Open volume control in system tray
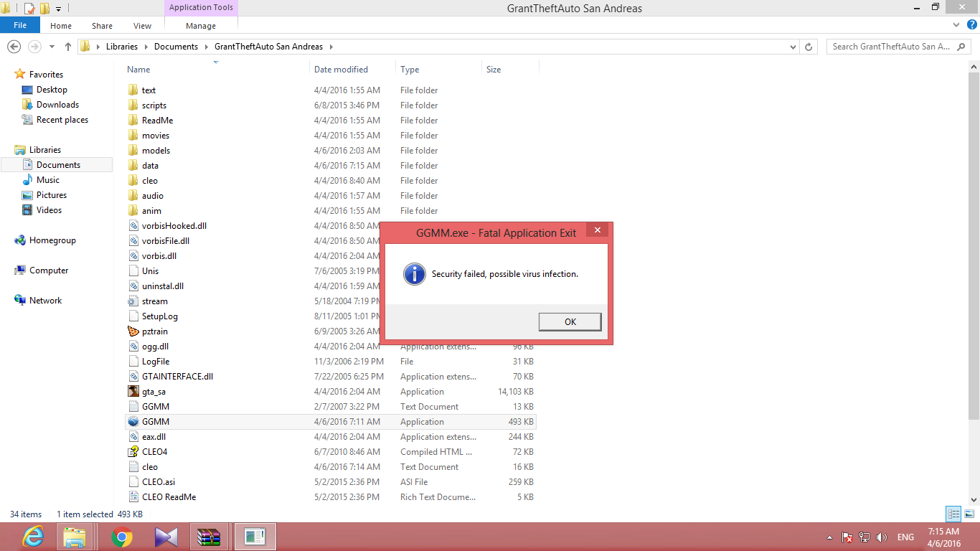The width and height of the screenshot is (980, 551). point(882,537)
